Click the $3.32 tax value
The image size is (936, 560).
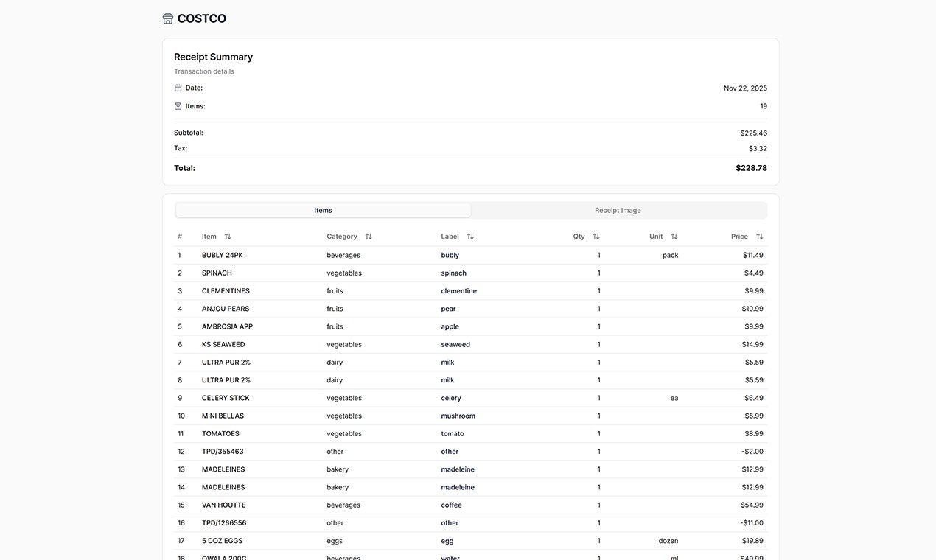758,148
